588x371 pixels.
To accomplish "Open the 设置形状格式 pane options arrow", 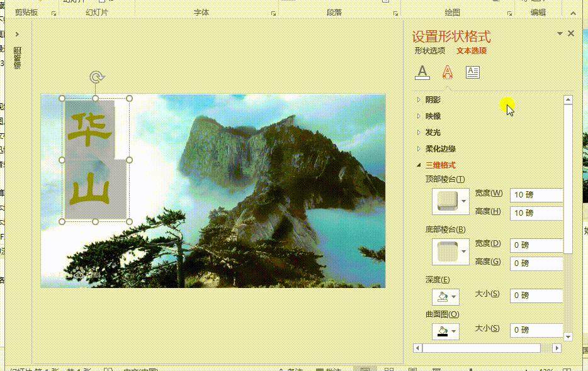I will tap(560, 33).
